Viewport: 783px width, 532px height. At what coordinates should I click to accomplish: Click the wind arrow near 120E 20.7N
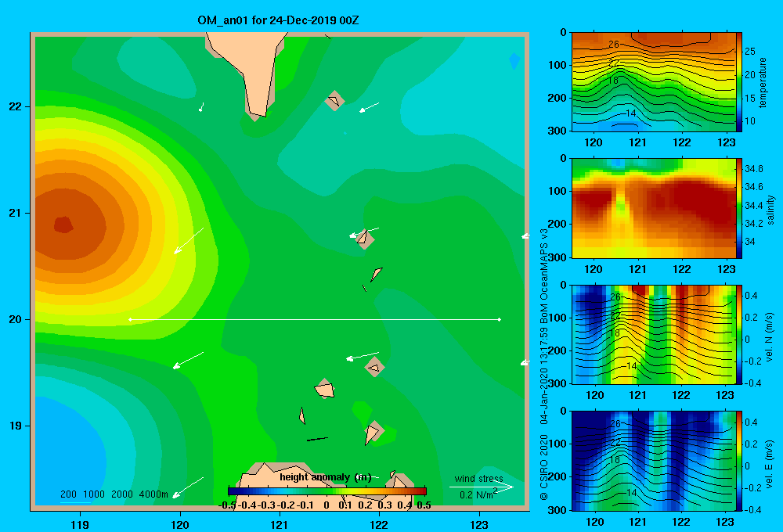click(189, 240)
